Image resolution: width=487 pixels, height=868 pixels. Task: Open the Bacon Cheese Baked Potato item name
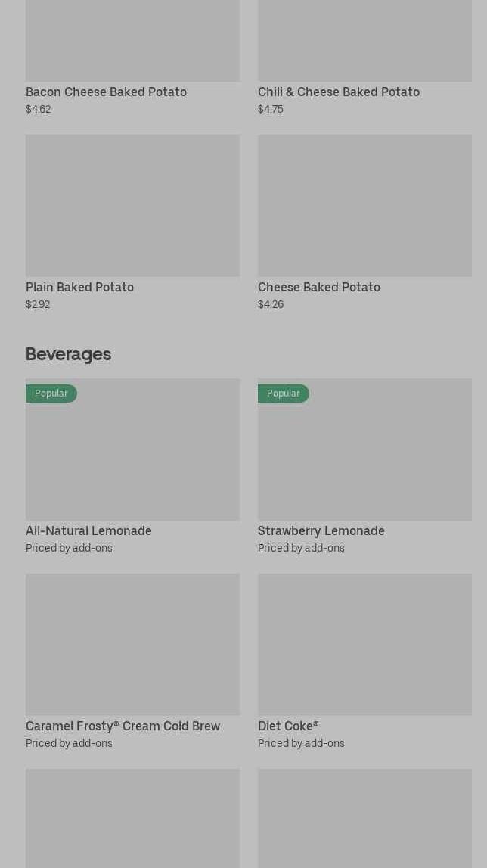click(x=106, y=92)
